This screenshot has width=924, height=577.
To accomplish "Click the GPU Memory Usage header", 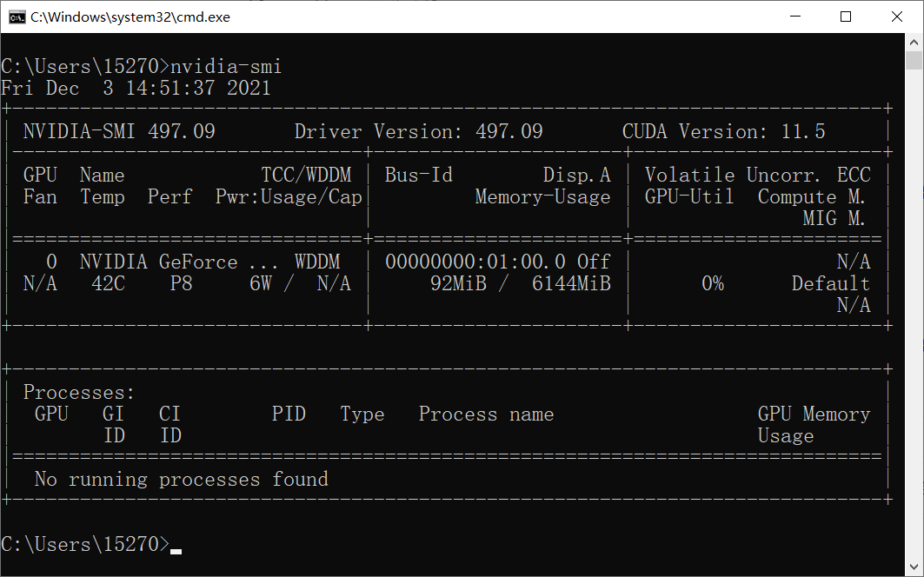I will click(814, 425).
